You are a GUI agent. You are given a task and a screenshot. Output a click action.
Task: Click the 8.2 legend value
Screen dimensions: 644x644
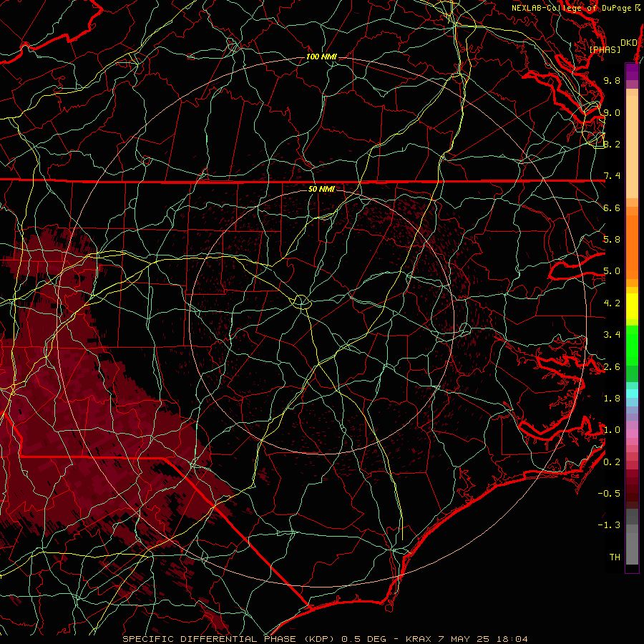click(612, 144)
